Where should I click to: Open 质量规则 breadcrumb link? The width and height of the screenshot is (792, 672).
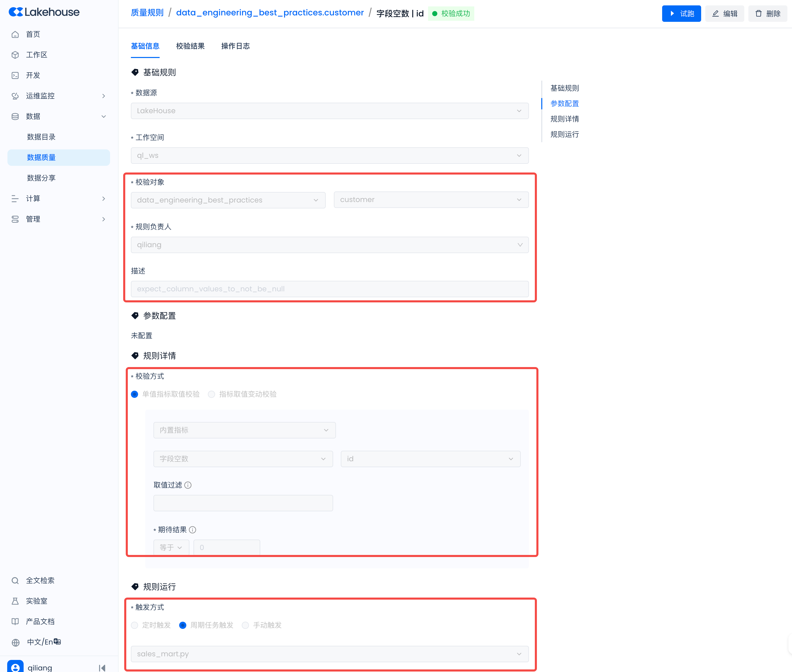tap(147, 13)
